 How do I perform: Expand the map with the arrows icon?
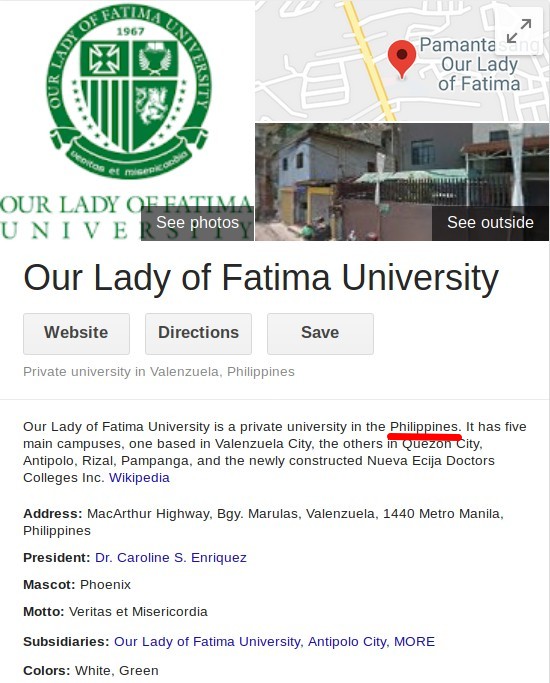[519, 31]
